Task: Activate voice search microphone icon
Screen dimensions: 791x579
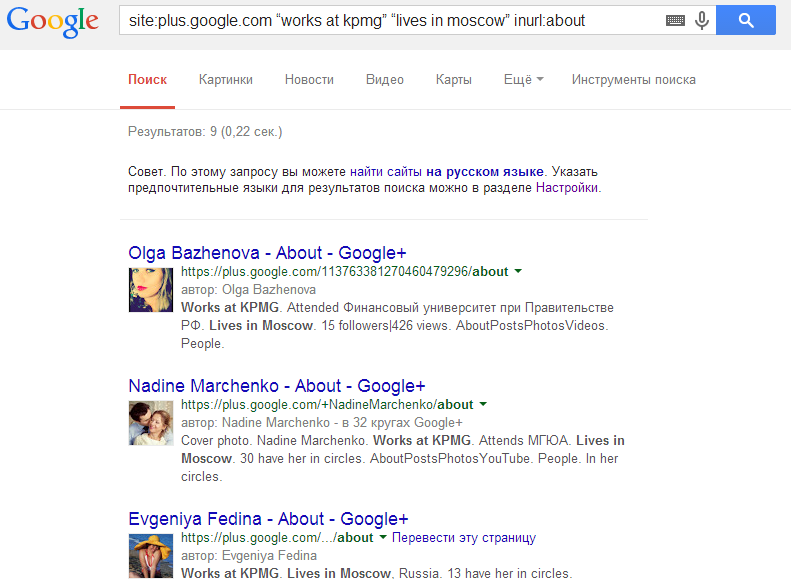Action: coord(702,21)
